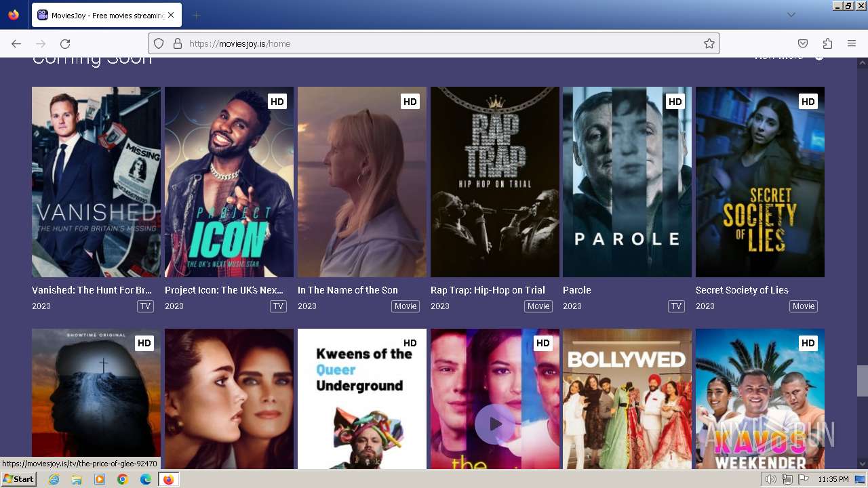Open the two women faces poster
The width and height of the screenshot is (868, 488).
coord(229,399)
